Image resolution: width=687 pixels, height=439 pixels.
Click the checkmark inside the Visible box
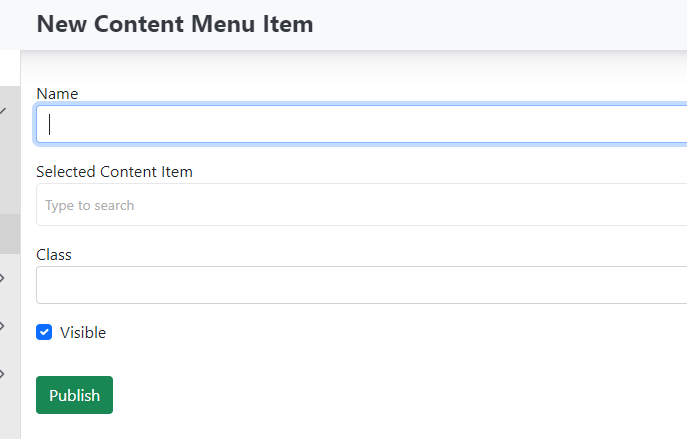click(44, 332)
